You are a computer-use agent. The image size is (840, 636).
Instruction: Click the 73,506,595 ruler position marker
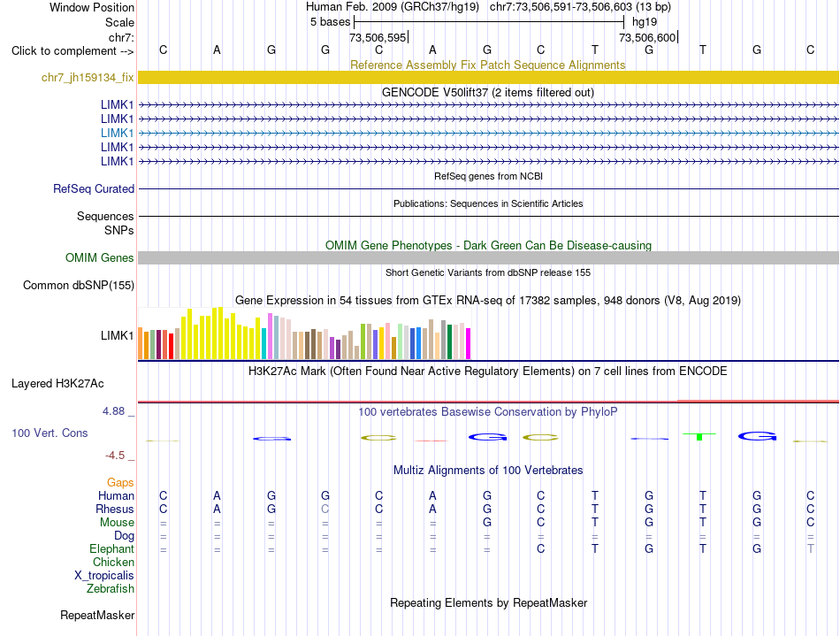(378, 37)
